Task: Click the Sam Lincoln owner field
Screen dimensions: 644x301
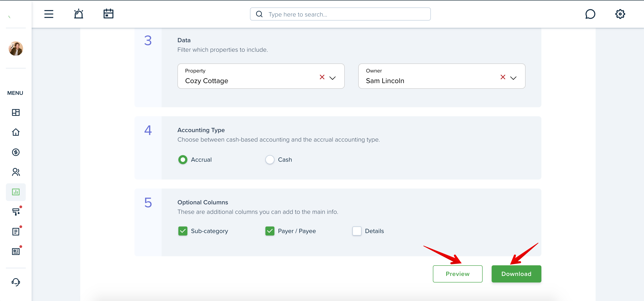Action: pos(442,76)
